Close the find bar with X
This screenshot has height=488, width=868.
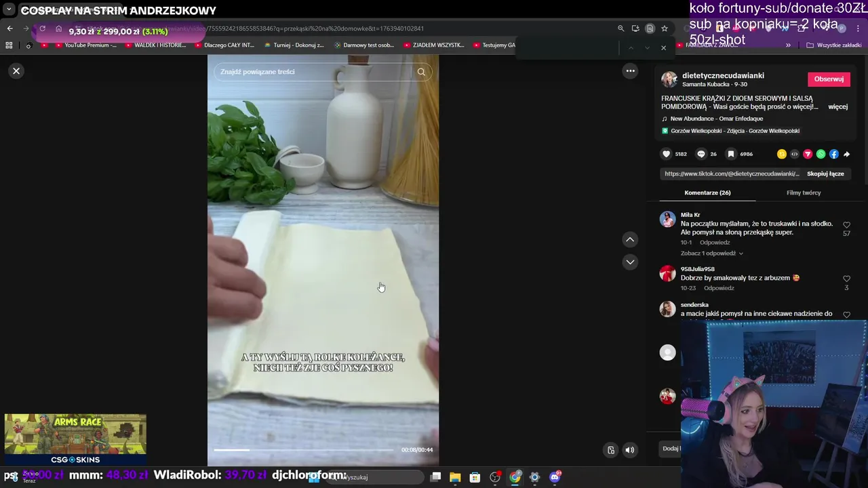pyautogui.click(x=663, y=47)
